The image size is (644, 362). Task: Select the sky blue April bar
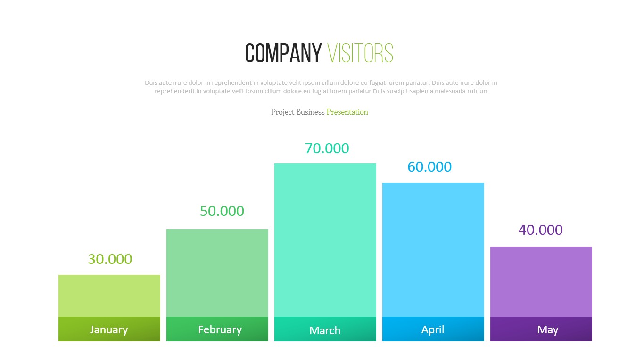433,250
